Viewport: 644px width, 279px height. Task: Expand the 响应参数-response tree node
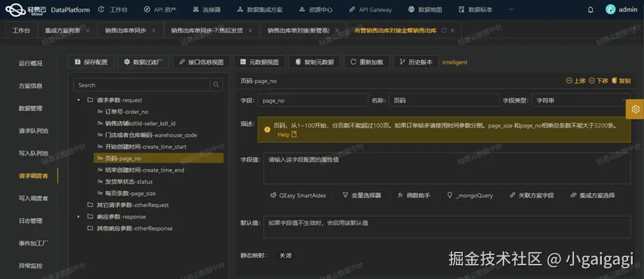pyautogui.click(x=79, y=217)
